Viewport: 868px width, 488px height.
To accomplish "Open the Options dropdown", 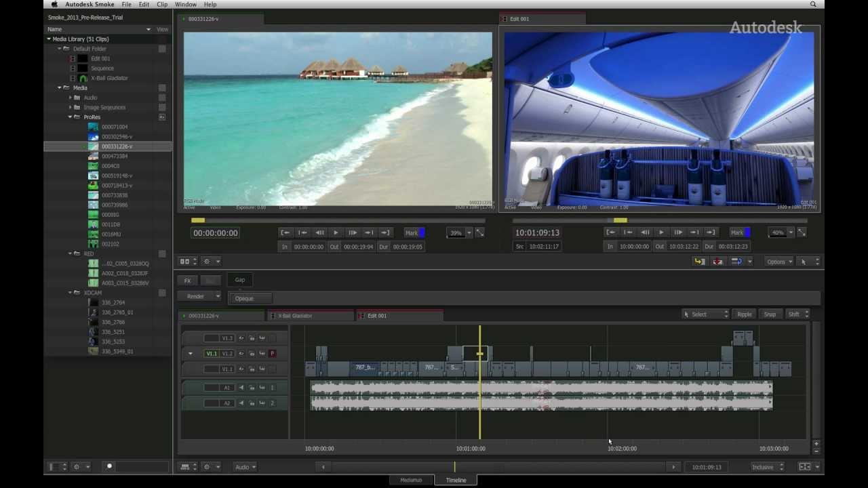I will 779,262.
